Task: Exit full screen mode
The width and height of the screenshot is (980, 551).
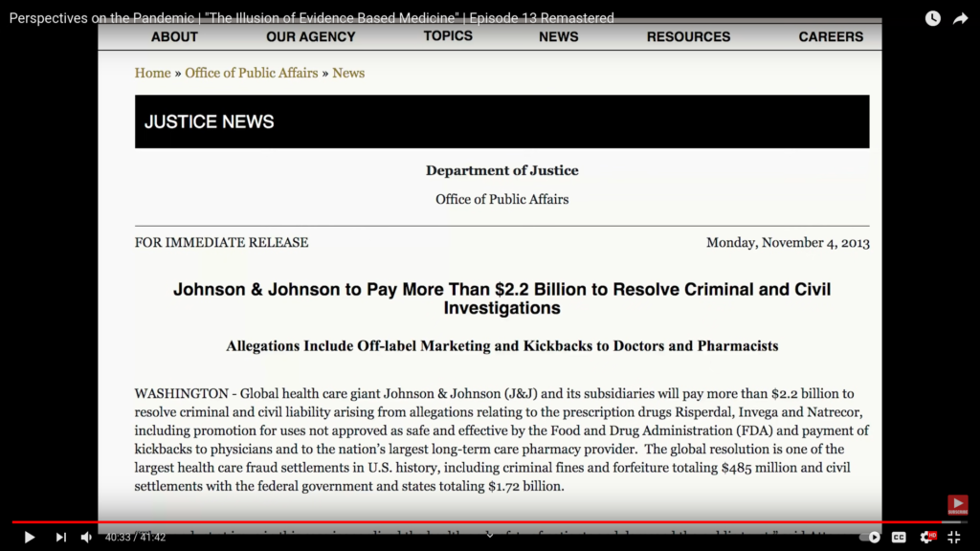Action: (954, 538)
